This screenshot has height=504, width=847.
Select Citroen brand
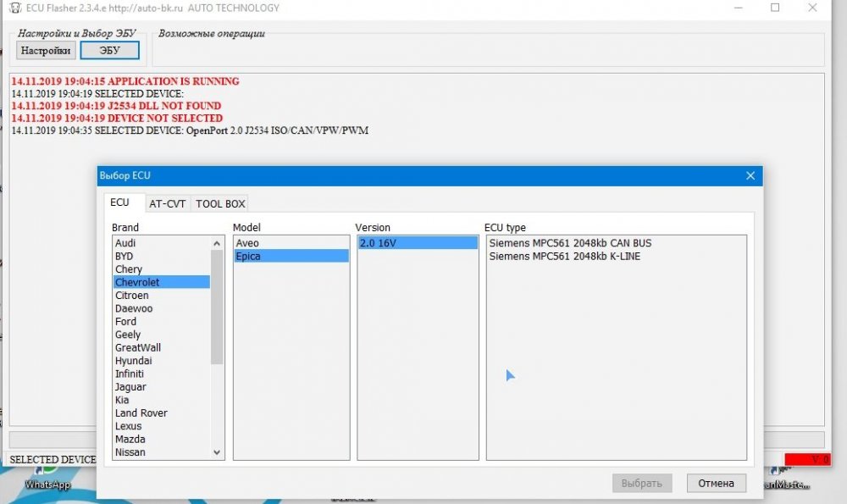coord(162,296)
